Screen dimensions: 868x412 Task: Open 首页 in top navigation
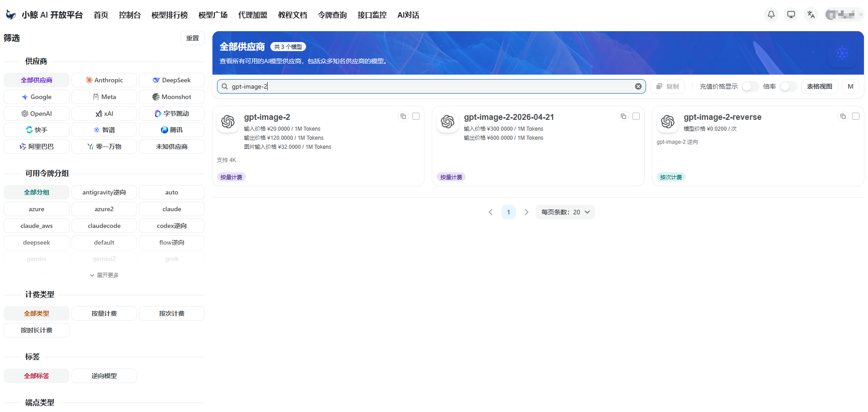click(x=101, y=15)
